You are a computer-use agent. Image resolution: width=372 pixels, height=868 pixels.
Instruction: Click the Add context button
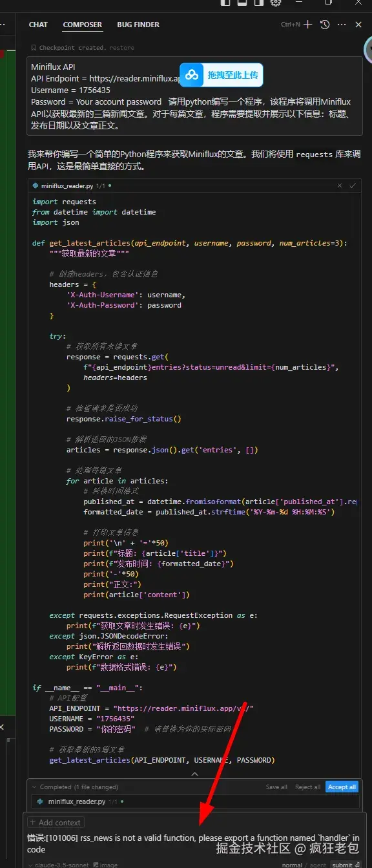click(56, 823)
